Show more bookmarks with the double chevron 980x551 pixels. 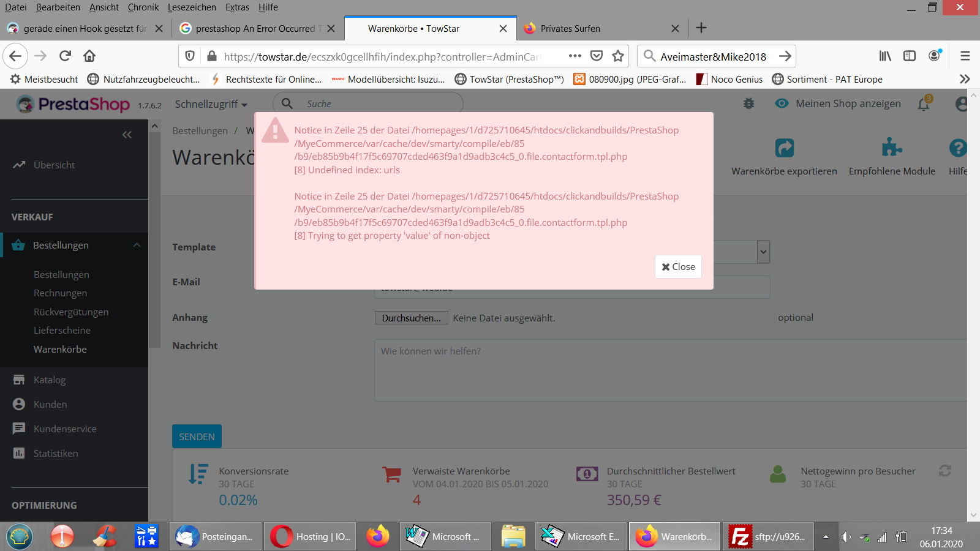coord(965,79)
